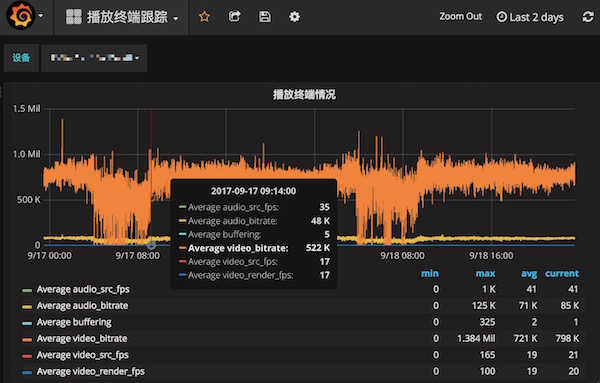Viewport: 600px width, 383px height.
Task: Toggle Average video_render_fps series in legend
Action: tap(91, 372)
